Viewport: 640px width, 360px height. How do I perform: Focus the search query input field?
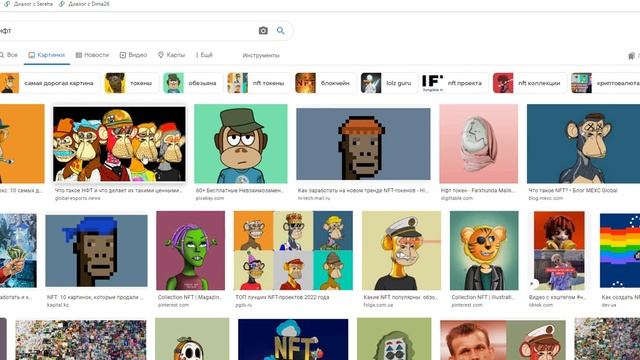127,31
